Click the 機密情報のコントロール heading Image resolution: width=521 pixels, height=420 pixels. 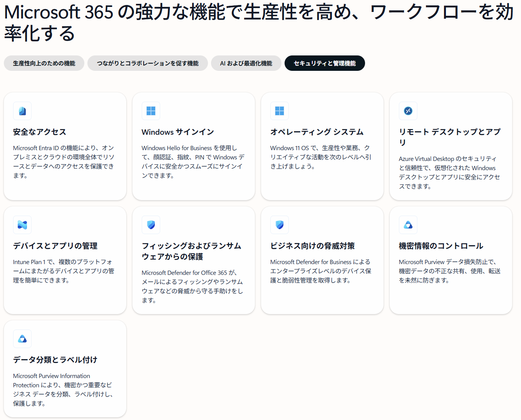click(441, 246)
